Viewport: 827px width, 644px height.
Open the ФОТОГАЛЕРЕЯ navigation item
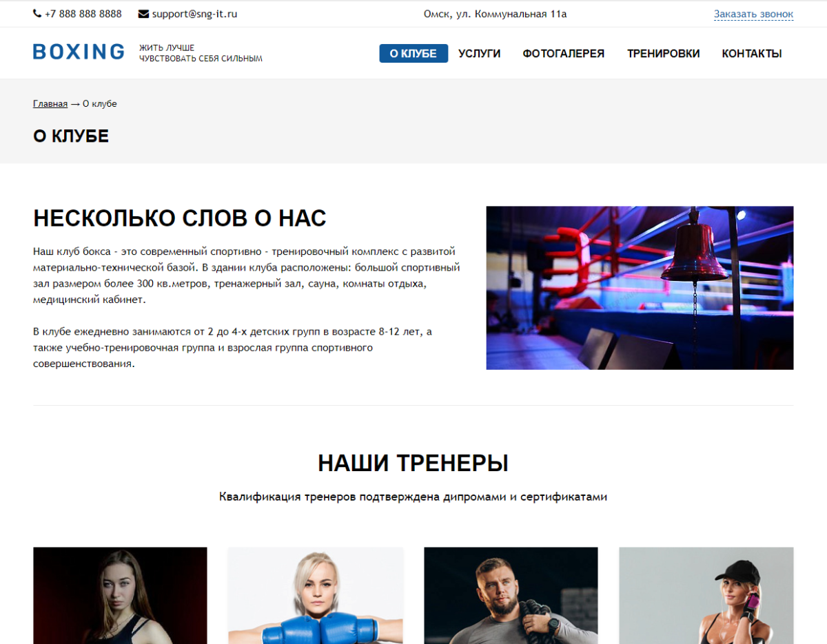pyautogui.click(x=564, y=53)
